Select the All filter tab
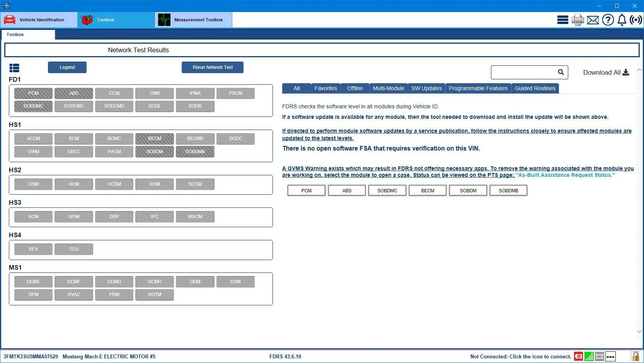Image resolution: width=644 pixels, height=363 pixels. [x=296, y=88]
